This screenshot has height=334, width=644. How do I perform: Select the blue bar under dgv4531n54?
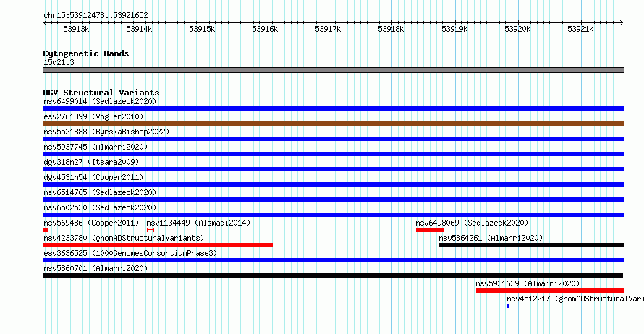click(x=333, y=184)
